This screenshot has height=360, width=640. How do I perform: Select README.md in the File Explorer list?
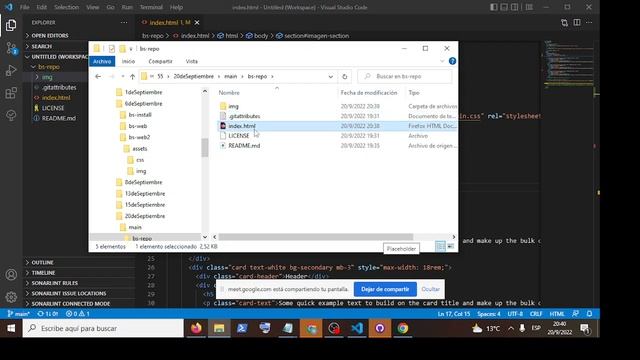(x=244, y=146)
